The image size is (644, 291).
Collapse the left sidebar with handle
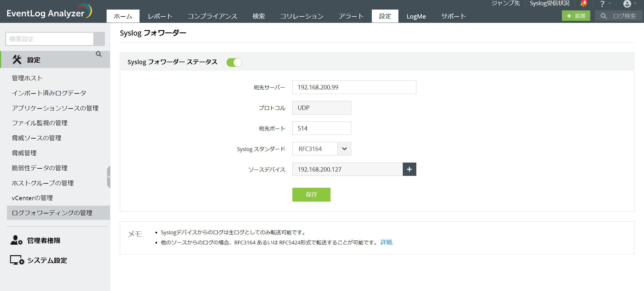point(109,177)
